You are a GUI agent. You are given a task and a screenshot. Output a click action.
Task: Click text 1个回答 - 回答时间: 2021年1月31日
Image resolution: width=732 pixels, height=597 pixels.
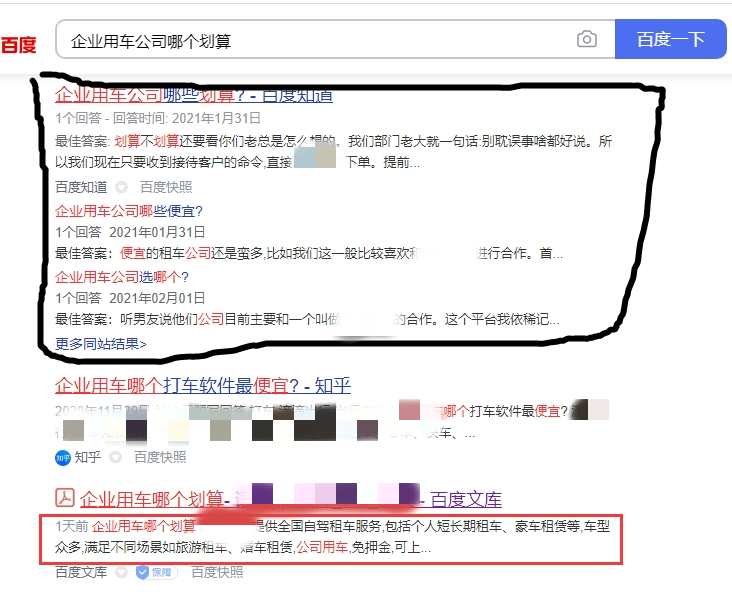point(158,119)
